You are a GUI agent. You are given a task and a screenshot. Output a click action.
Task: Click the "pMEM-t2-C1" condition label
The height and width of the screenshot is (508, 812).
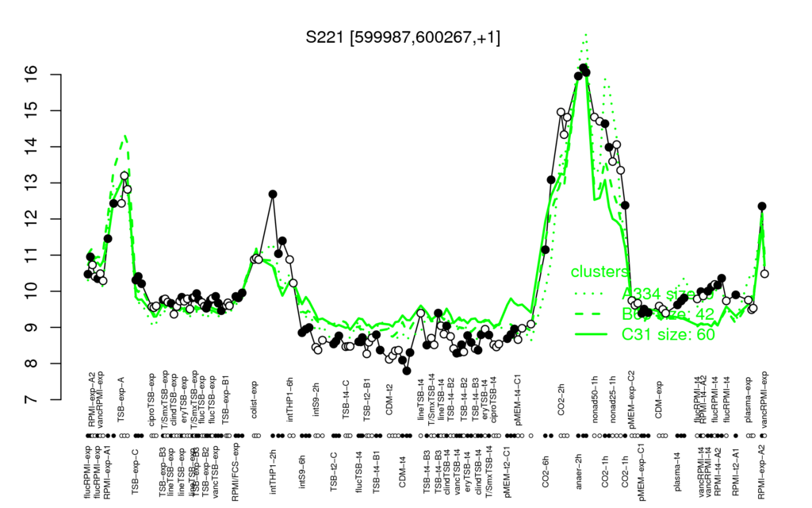coord(507,470)
